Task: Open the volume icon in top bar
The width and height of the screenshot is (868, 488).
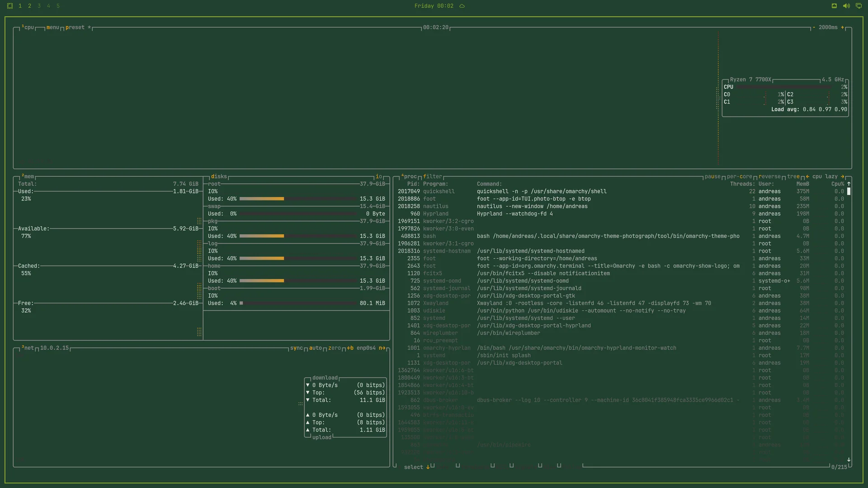Action: point(846,6)
